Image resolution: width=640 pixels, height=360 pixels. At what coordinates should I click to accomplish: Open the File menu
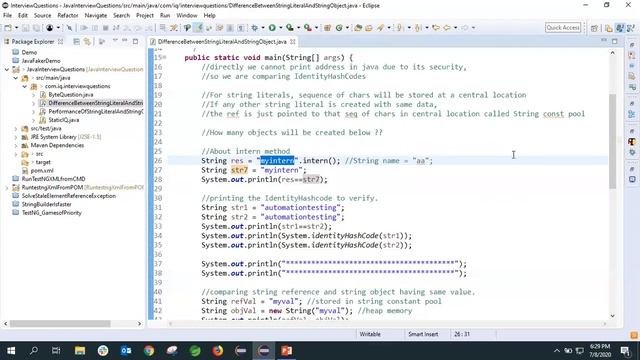(7, 16)
